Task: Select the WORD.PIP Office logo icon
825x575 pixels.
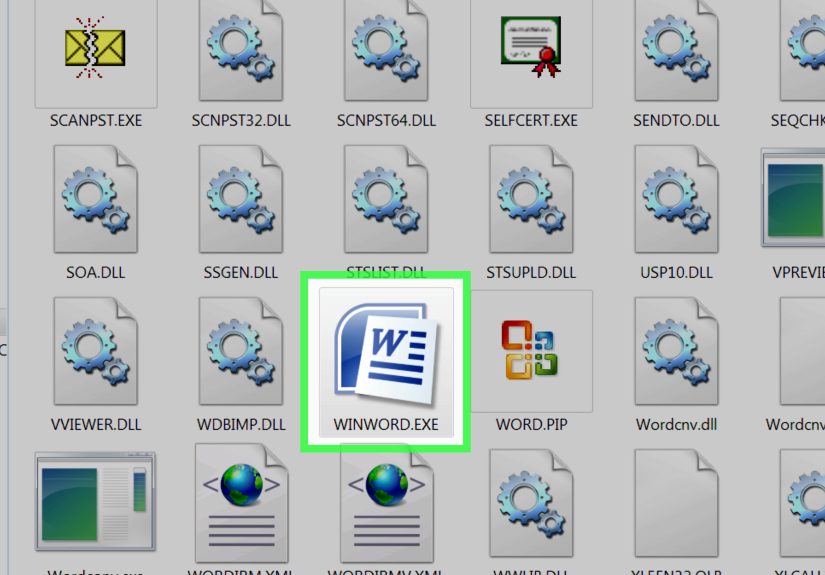Action: click(x=530, y=350)
